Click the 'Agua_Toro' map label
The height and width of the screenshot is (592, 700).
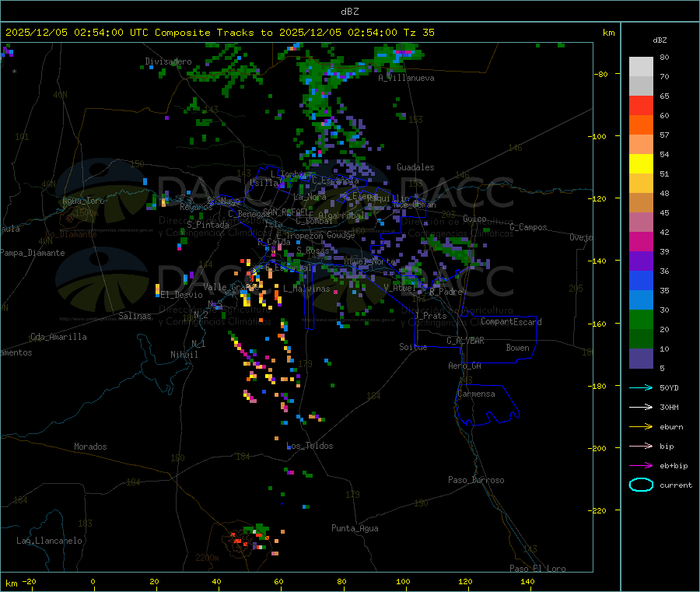tap(83, 201)
